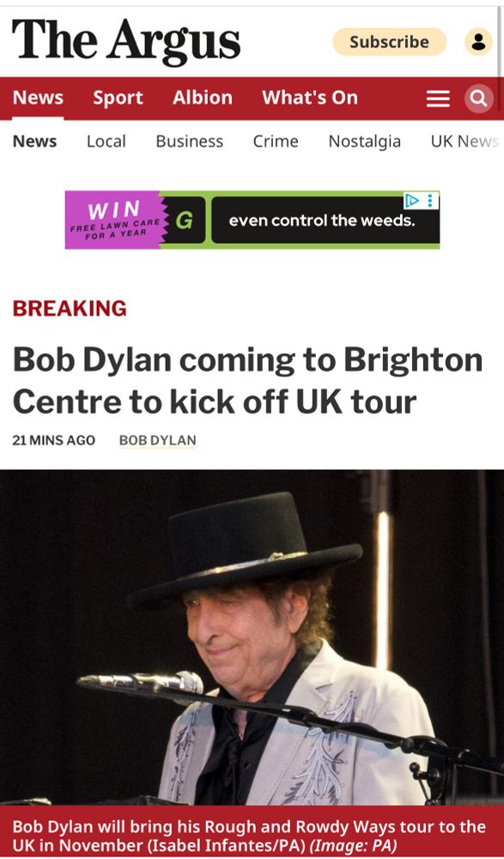The height and width of the screenshot is (859, 504).
Task: View the Crime subcategory
Action: click(276, 142)
